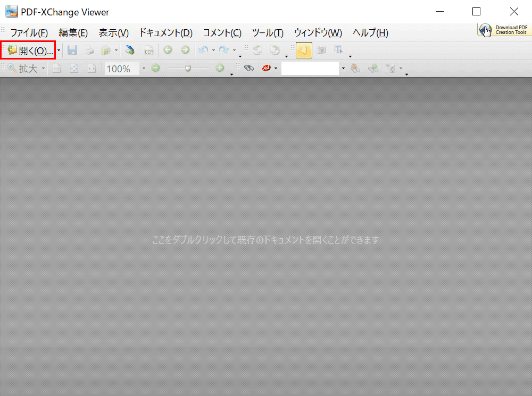Open the ウィンドウ(W) menu

point(318,32)
